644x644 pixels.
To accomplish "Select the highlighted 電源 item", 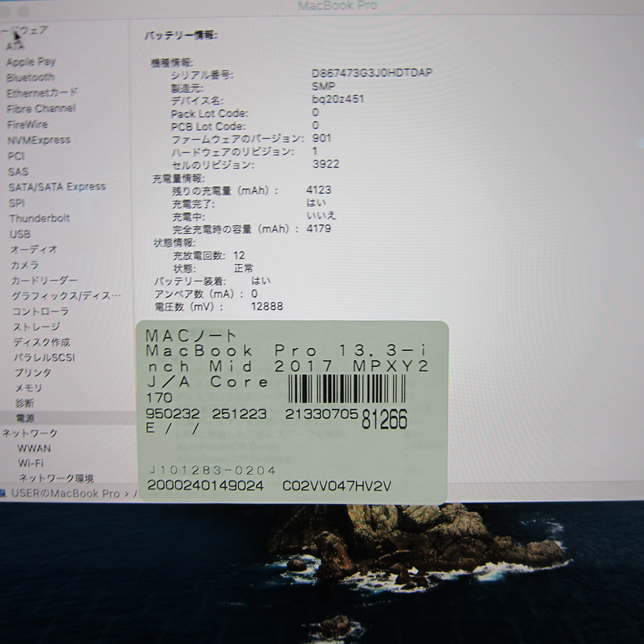I will [25, 418].
